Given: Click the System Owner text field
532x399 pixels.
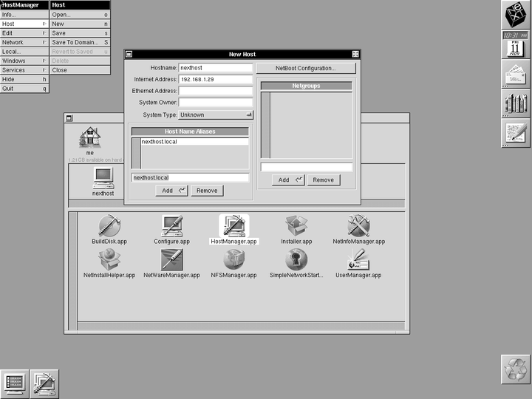Looking at the screenshot, I should [215, 103].
